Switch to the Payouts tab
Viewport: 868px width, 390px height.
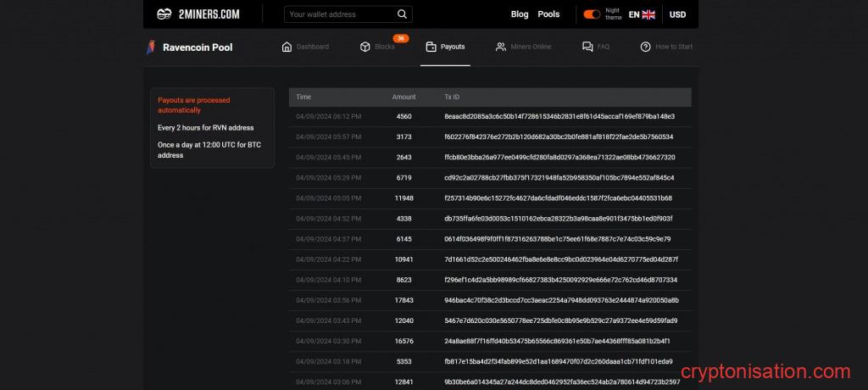[x=446, y=47]
